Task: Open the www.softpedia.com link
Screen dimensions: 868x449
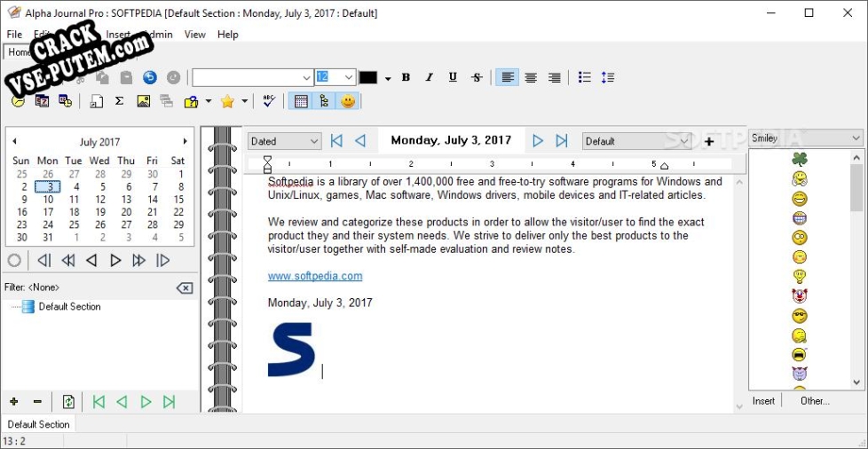Action: [x=315, y=276]
